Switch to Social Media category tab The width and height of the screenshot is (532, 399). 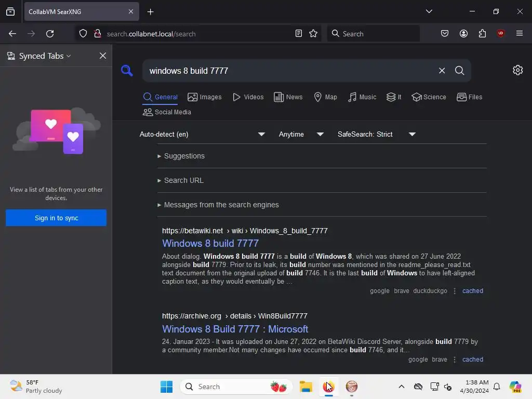(167, 112)
